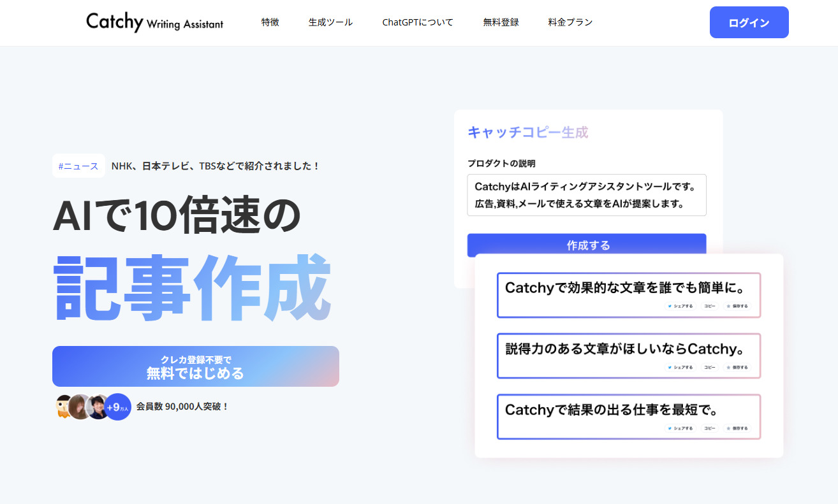
Task: Open the 生成ツール menu item
Action: coord(330,22)
